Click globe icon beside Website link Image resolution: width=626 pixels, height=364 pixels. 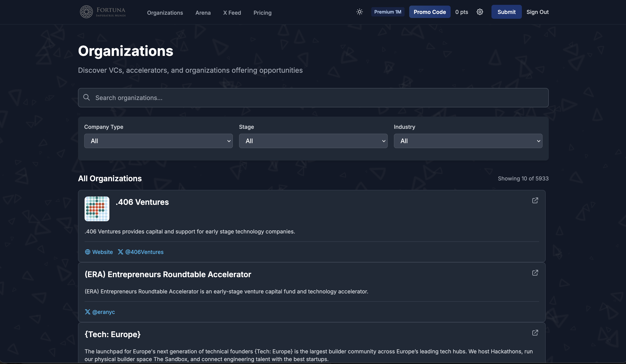click(88, 252)
